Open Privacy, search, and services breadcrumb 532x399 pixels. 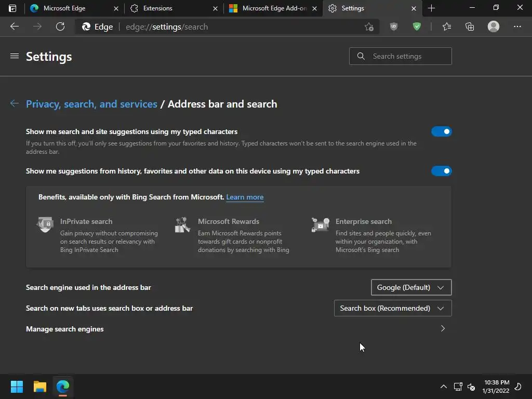tap(91, 104)
